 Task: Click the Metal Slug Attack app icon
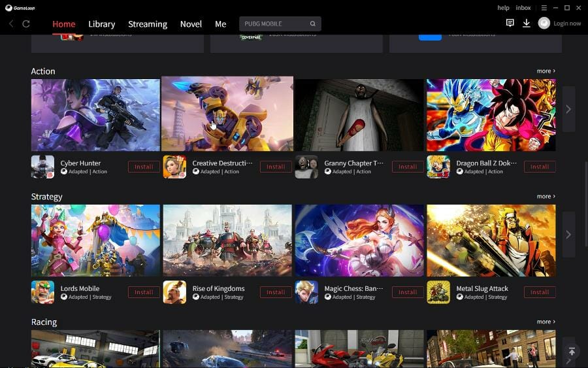pos(438,292)
